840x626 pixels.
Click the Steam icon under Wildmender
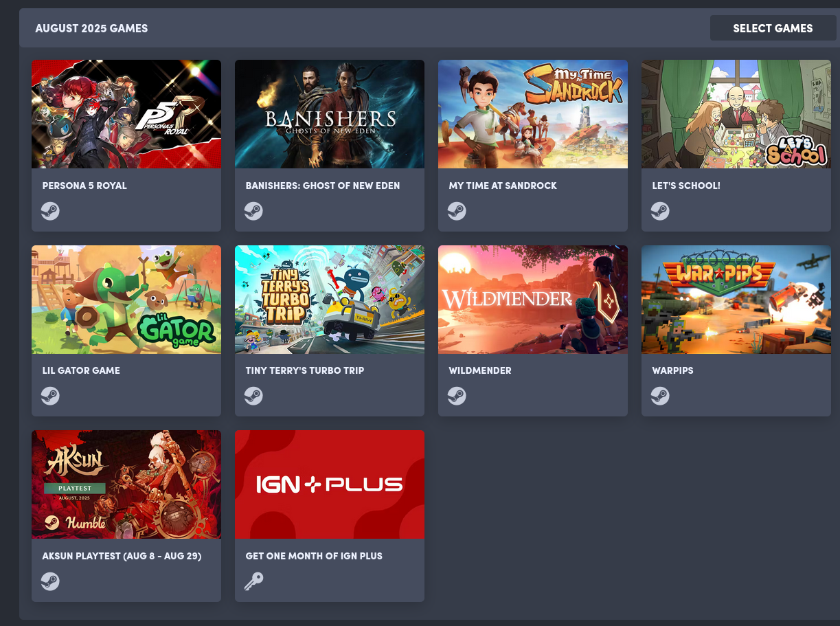click(457, 396)
